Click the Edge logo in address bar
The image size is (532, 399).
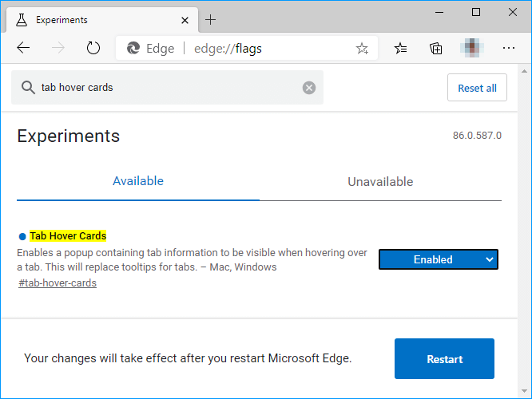tap(133, 48)
